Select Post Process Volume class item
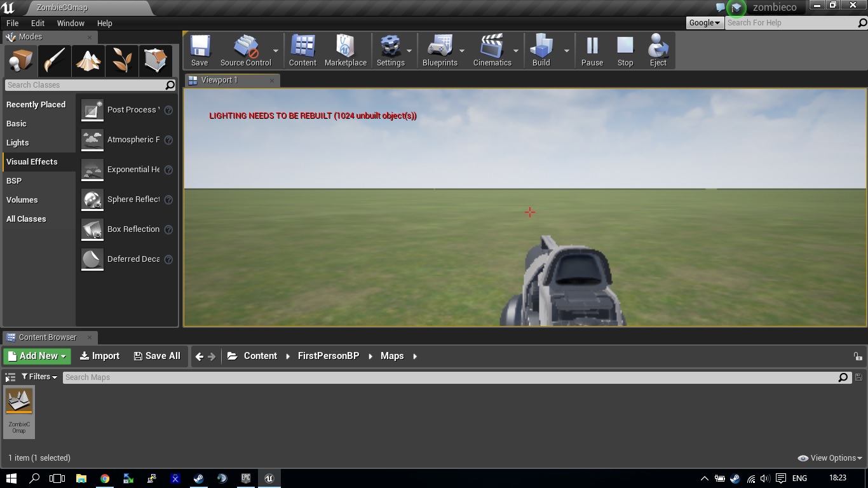 tap(126, 110)
